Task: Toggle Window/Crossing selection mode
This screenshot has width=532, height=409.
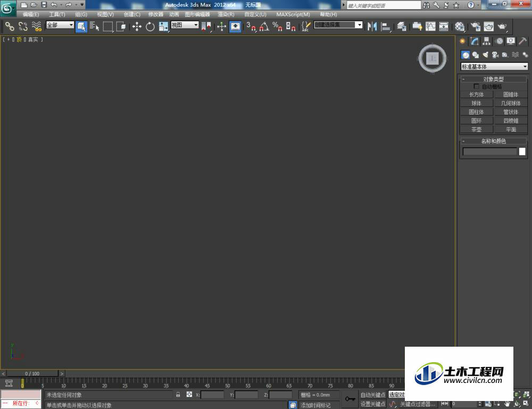Action: (x=121, y=26)
